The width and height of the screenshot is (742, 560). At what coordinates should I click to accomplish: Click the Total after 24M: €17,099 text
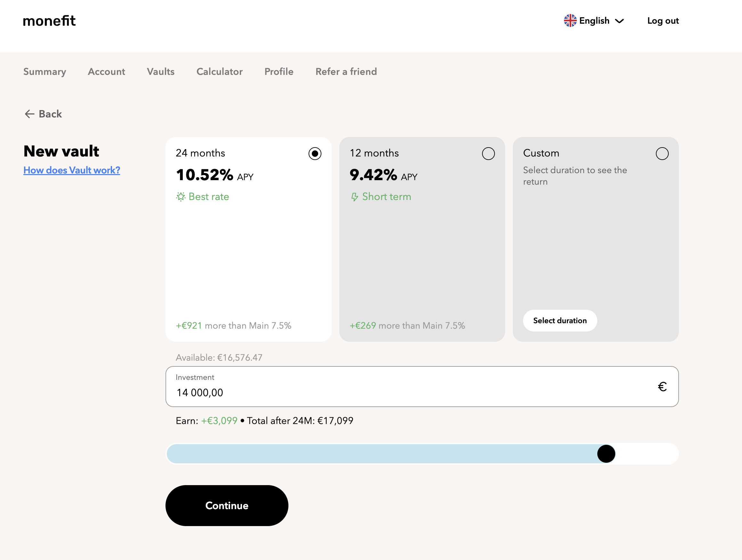[300, 421]
